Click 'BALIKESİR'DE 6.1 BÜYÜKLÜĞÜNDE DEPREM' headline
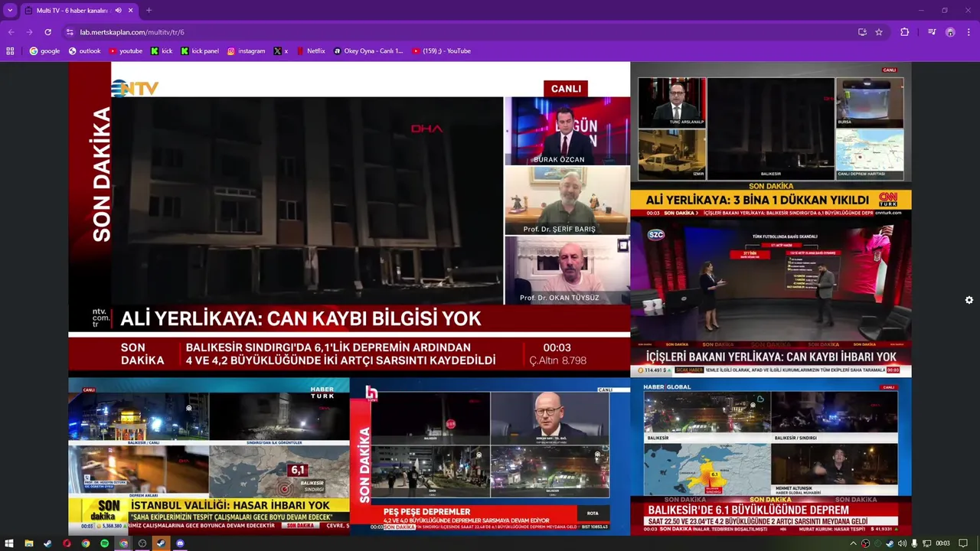Viewport: 980px width, 551px height. point(748,510)
